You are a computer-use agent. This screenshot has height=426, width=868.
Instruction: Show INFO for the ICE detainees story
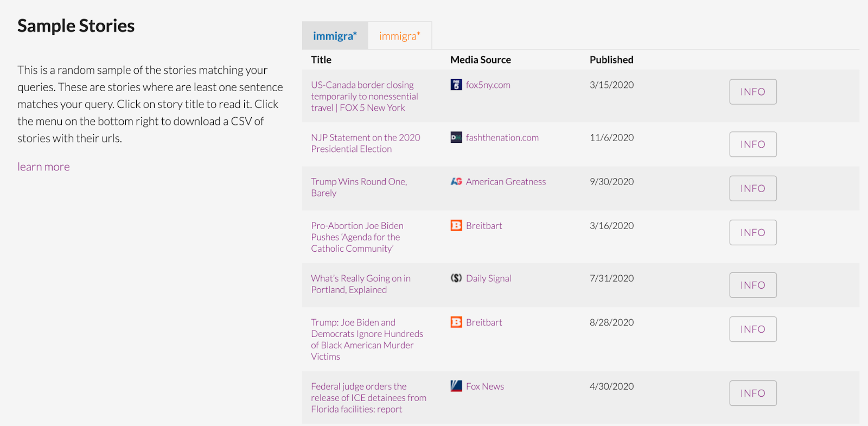752,393
